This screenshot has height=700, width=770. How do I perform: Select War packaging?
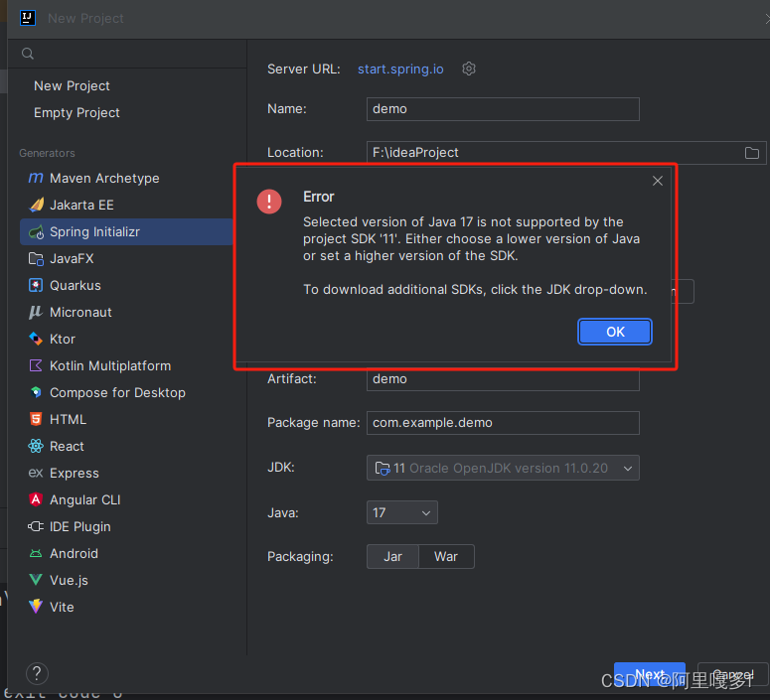pyautogui.click(x=446, y=557)
